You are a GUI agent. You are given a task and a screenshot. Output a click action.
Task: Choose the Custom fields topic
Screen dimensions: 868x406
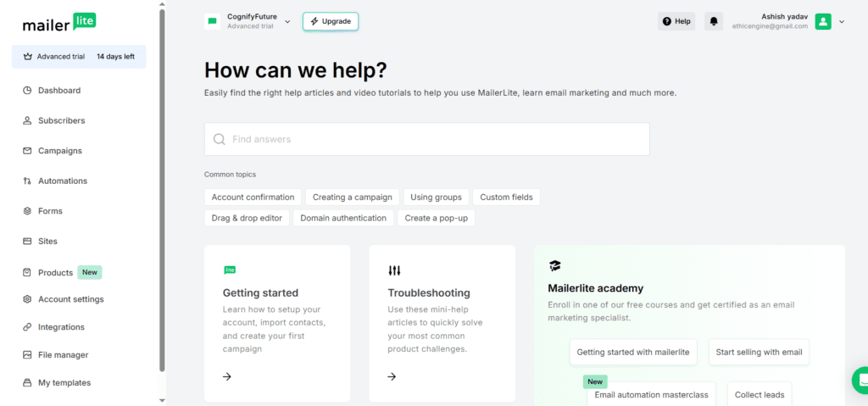507,197
